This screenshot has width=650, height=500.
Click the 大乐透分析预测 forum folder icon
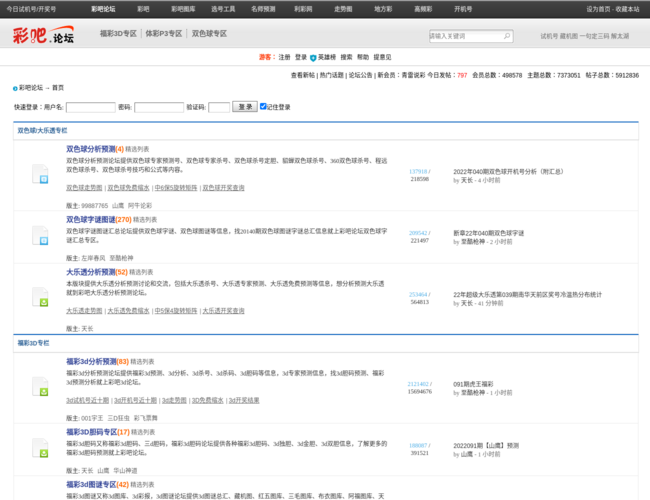42,297
